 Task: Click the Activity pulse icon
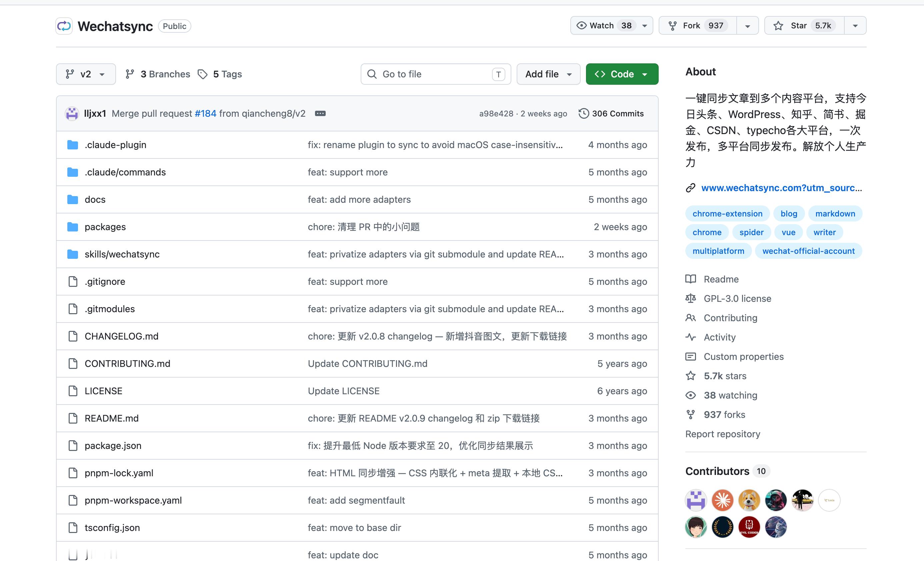pos(690,337)
